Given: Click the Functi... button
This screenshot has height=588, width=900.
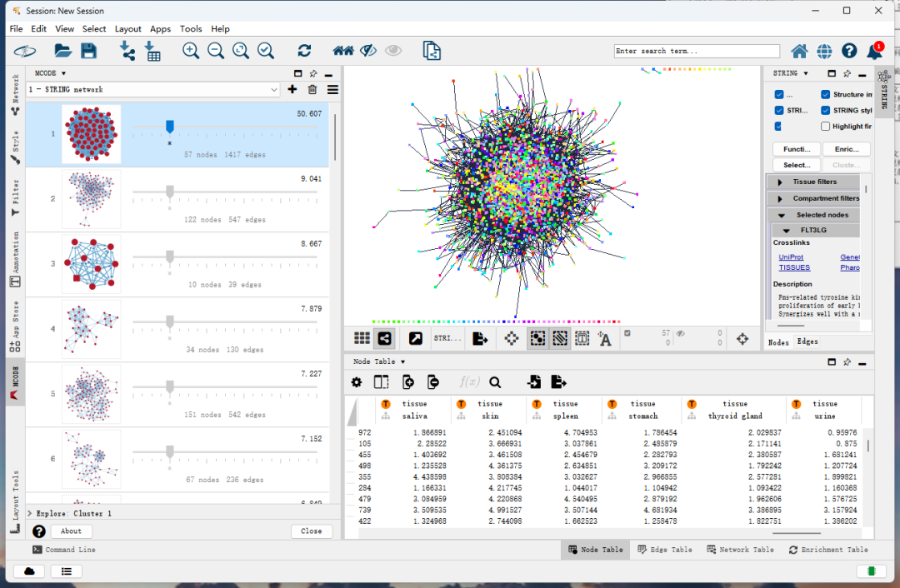Looking at the screenshot, I should coord(797,149).
